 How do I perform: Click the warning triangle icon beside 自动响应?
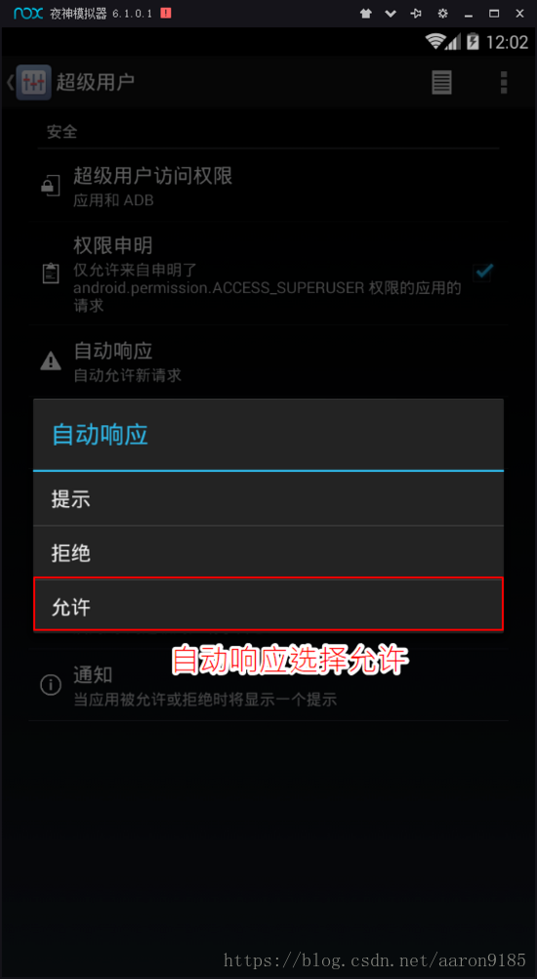coord(51,361)
